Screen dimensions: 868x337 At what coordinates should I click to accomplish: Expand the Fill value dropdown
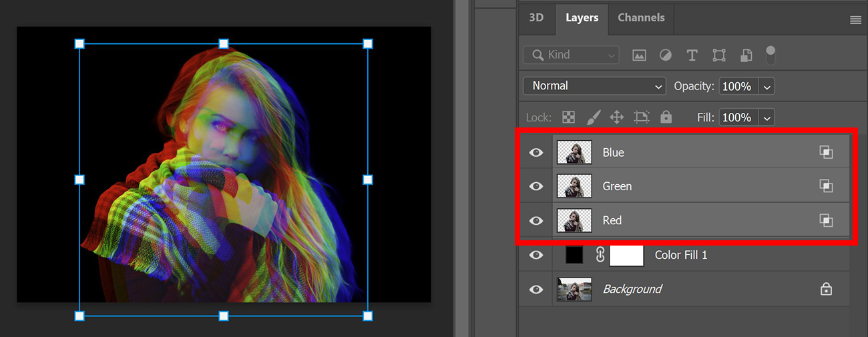767,117
